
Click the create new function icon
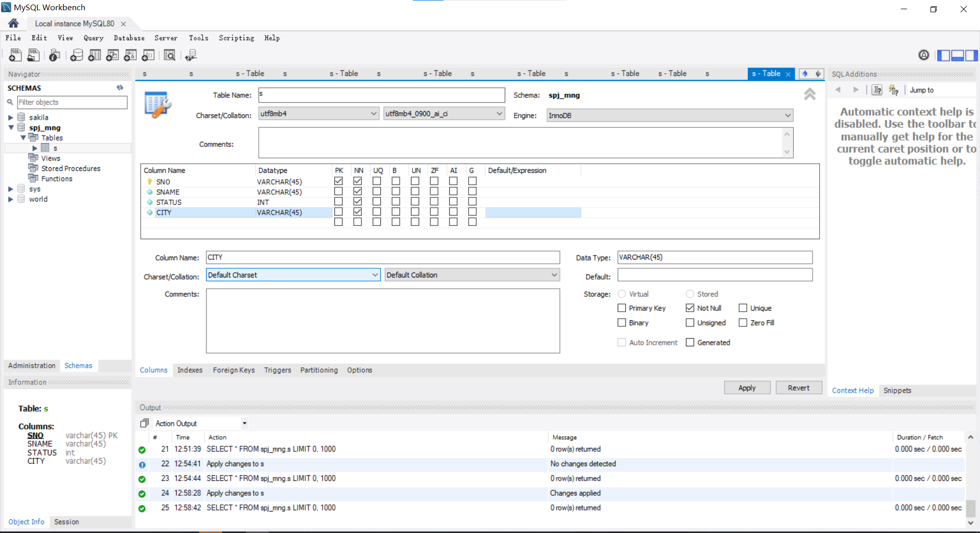click(148, 55)
